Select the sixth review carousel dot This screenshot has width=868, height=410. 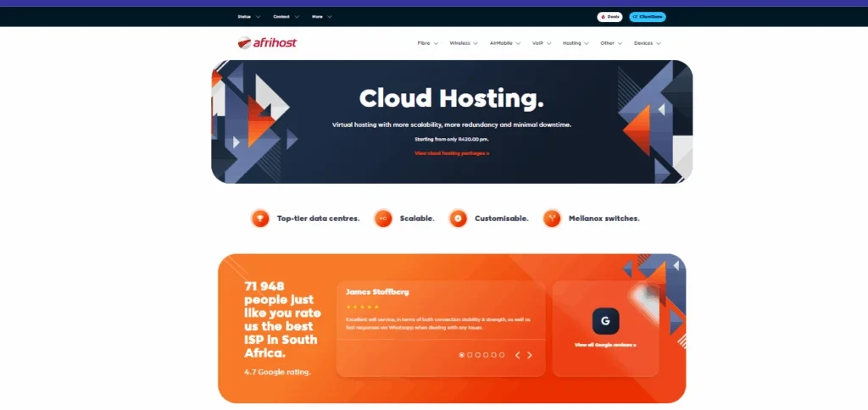click(502, 355)
